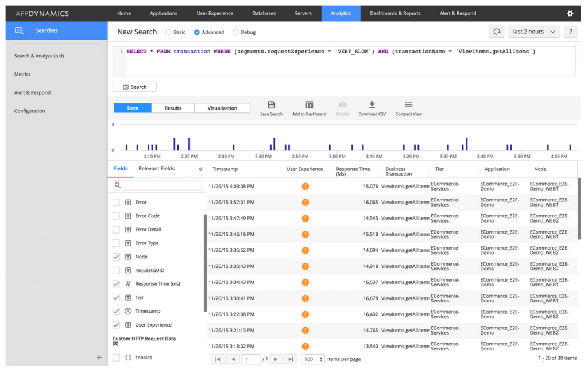Check the Error Type field checkbox
The height and width of the screenshot is (373, 588).
pyautogui.click(x=116, y=243)
